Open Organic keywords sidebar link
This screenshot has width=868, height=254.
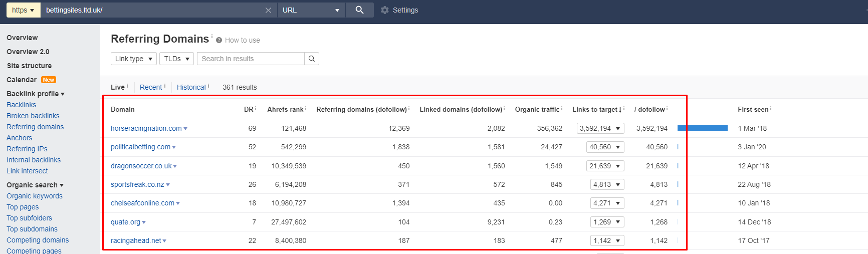coord(35,196)
